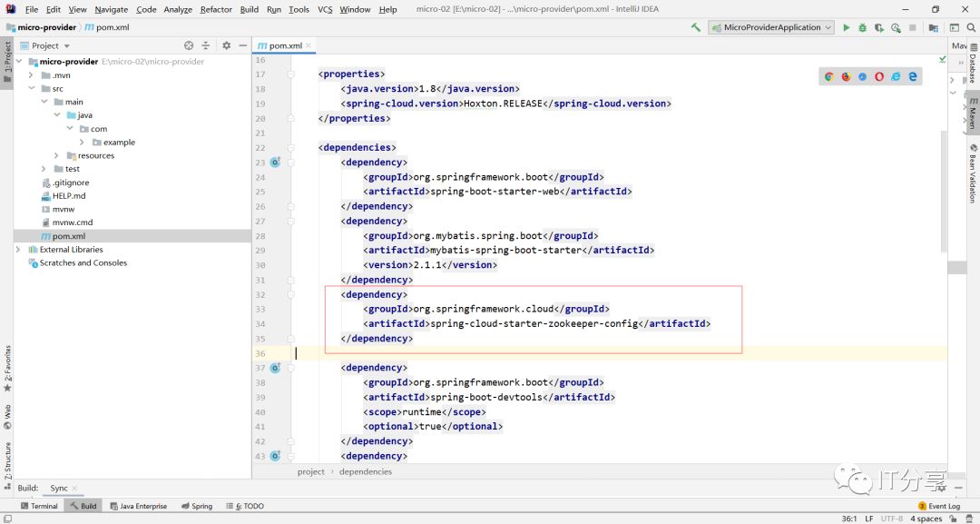Click the gutter icon on line 43
This screenshot has height=524, width=980.
pos(275,456)
